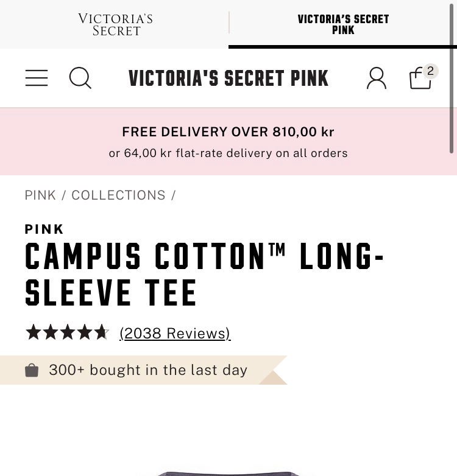Open the shopping bag icon
Image resolution: width=457 pixels, height=476 pixels.
pos(420,78)
